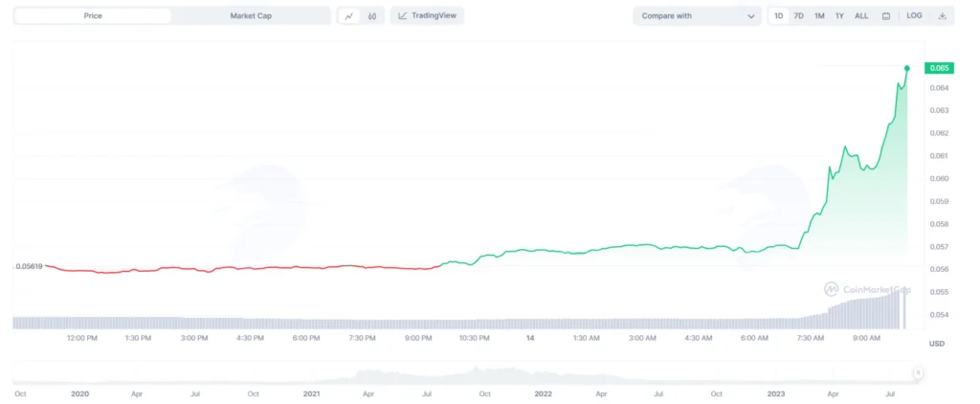Open the calendar date picker icon
This screenshot has width=980, height=404.
click(885, 16)
